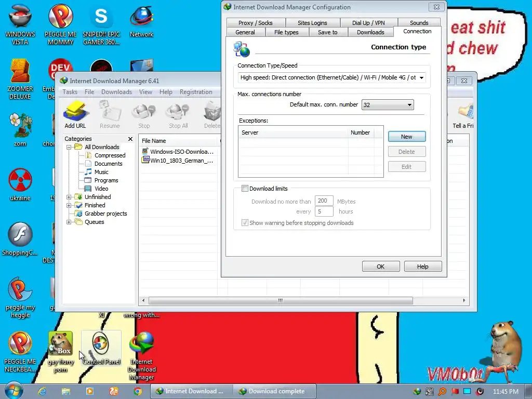Screen dimensions: 532x399
Task: Click Download complete taskbar button
Action: click(274, 391)
